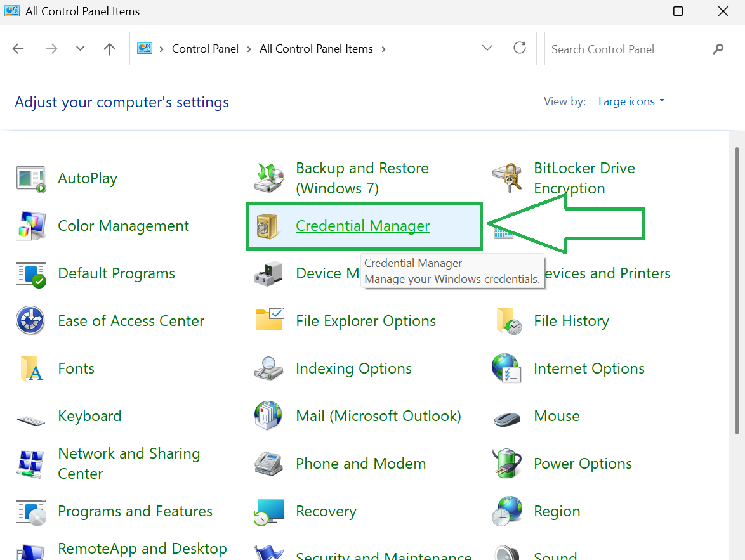The image size is (745, 560).
Task: Open the Indexing Options magnifier icon
Action: click(268, 368)
